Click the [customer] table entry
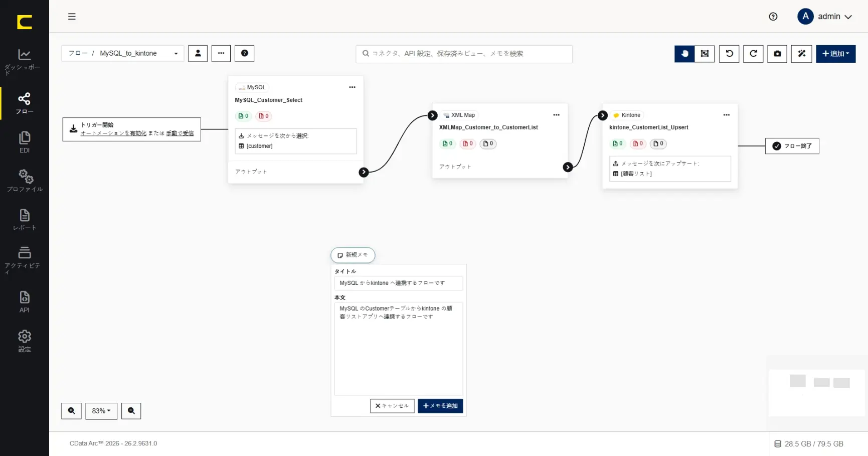This screenshot has width=868, height=456. [256, 146]
